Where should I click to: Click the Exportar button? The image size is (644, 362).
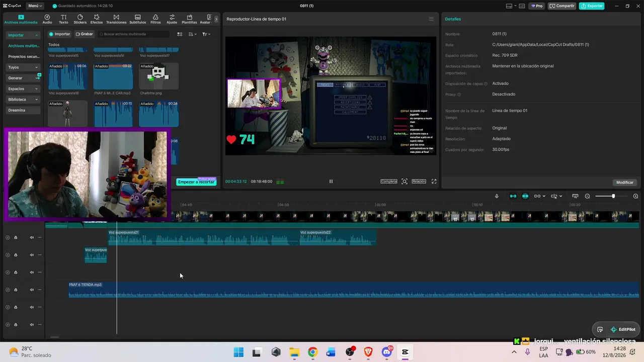coord(592,6)
